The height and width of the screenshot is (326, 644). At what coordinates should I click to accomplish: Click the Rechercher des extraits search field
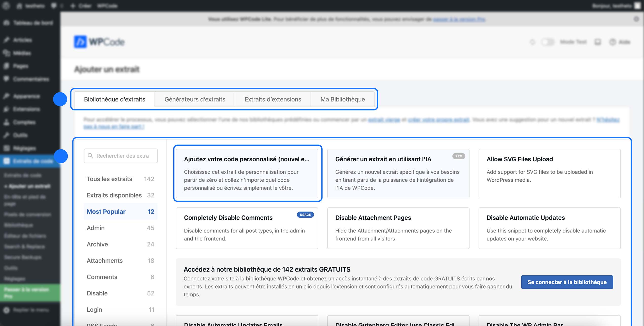click(121, 156)
